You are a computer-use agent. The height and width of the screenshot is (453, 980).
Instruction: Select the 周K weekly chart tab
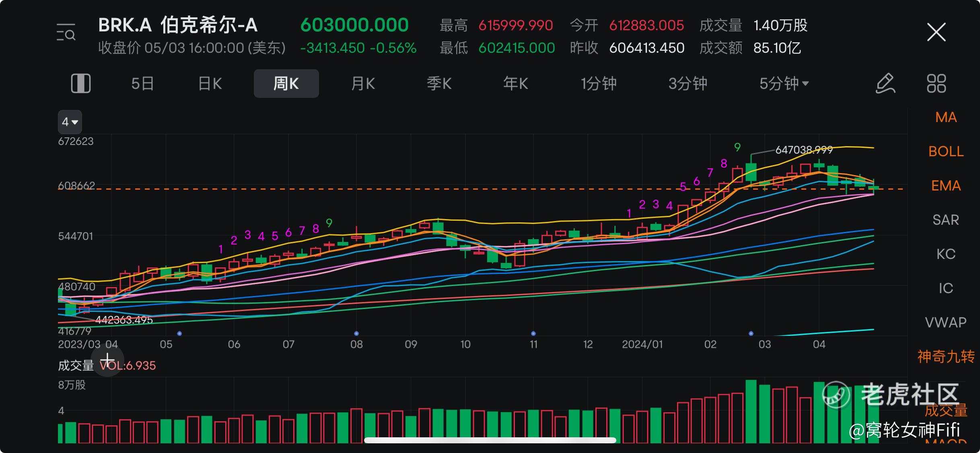[286, 84]
